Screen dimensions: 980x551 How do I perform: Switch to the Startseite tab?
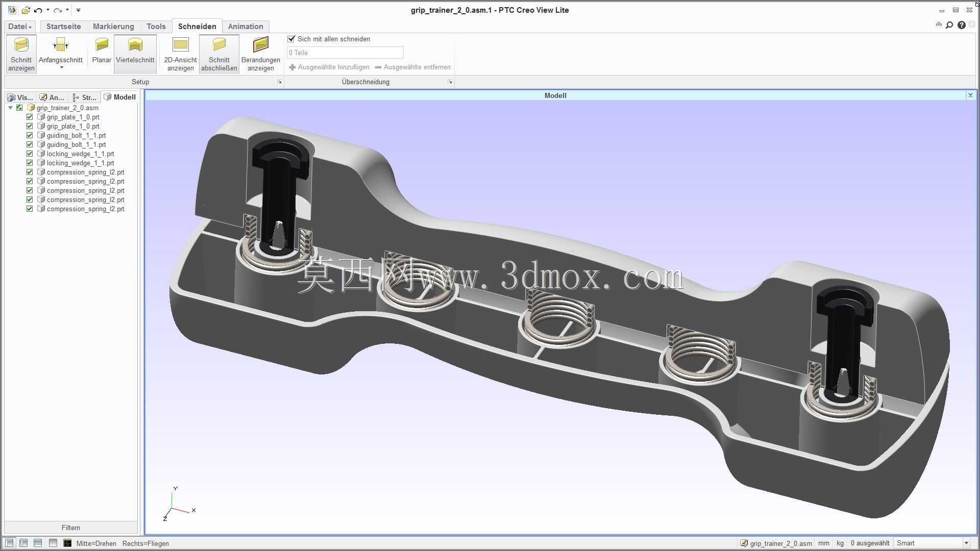pyautogui.click(x=63, y=27)
